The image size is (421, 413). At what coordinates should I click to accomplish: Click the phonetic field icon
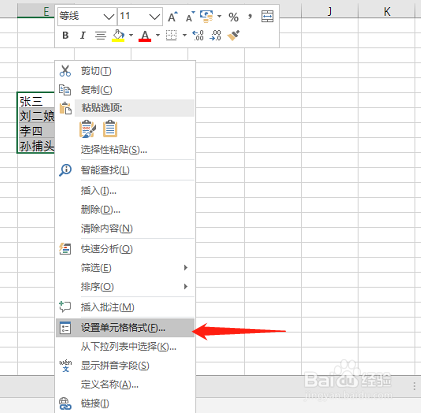[65, 366]
